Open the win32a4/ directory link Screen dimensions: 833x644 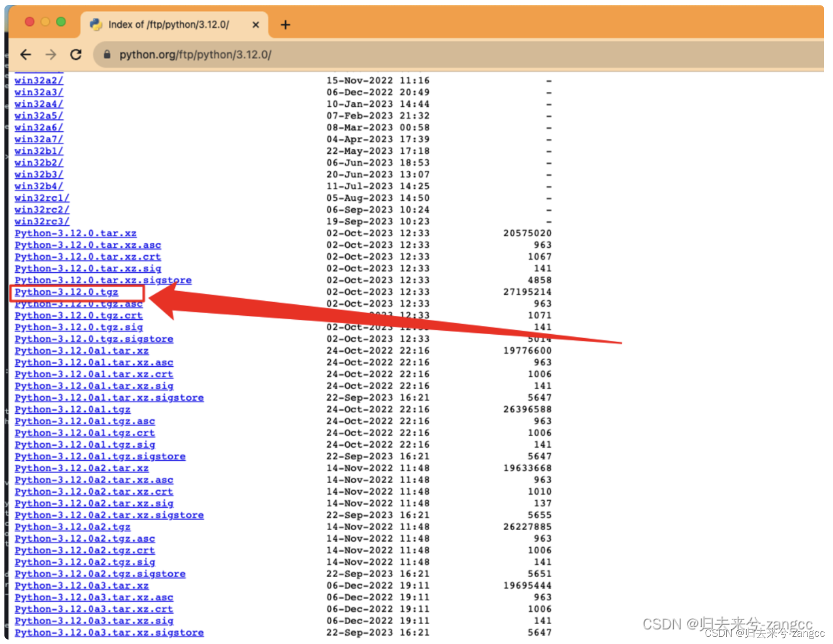[x=39, y=104]
